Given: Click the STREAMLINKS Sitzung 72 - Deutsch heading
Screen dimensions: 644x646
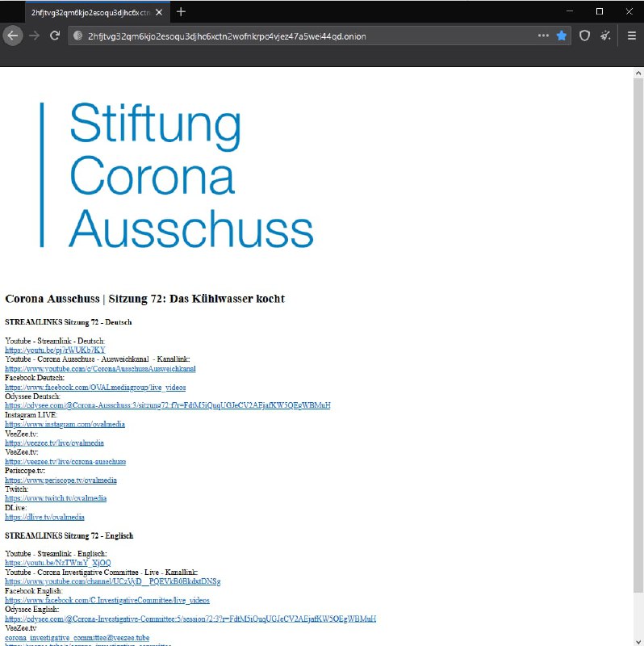Looking at the screenshot, I should point(69,322).
